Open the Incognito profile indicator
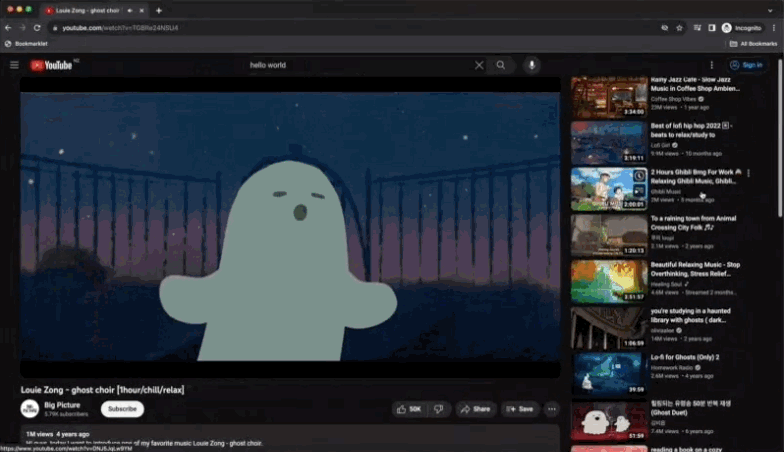This screenshot has width=784, height=452. pos(742,28)
